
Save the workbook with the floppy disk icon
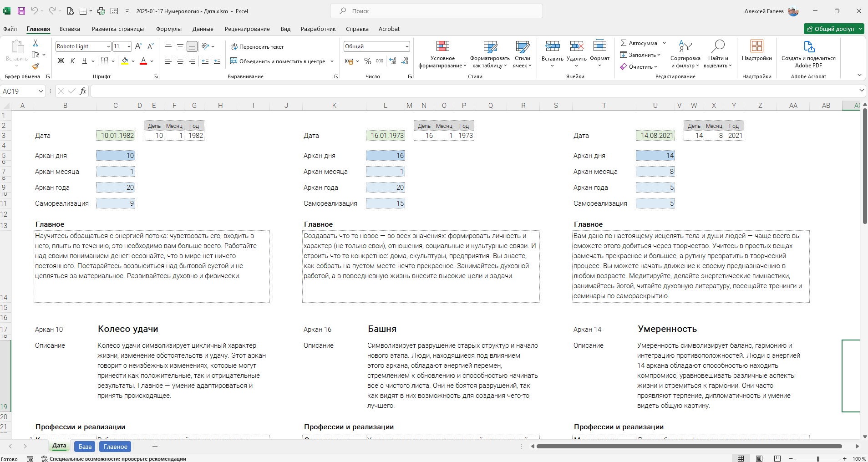tap(21, 11)
